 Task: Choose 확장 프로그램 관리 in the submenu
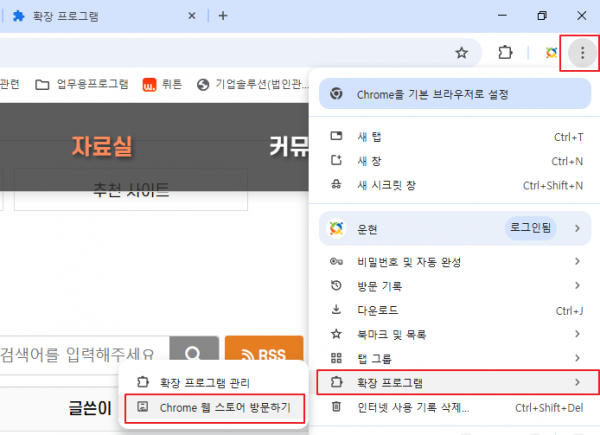[x=214, y=383]
